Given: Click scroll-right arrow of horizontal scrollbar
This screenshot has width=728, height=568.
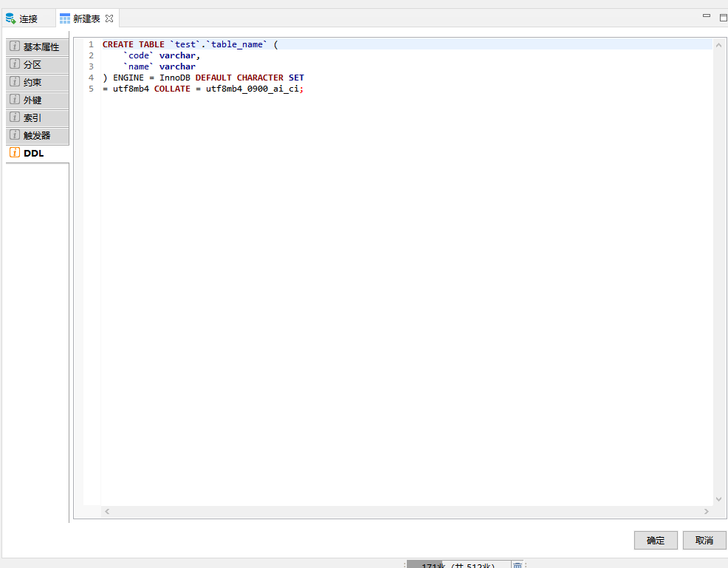Looking at the screenshot, I should (707, 511).
